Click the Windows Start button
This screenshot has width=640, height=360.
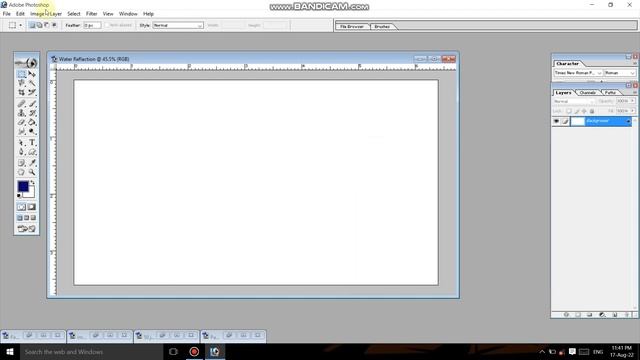point(10,351)
